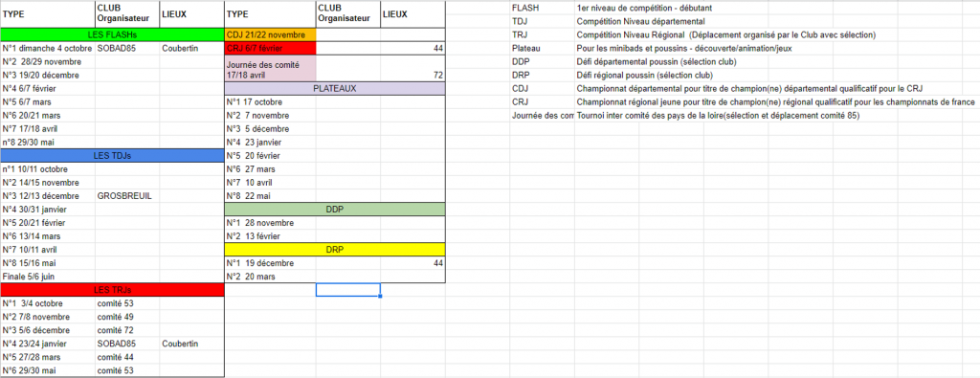This screenshot has width=980, height=378.
Task: Click the red CRJ 6/7 février cell
Action: pos(270,48)
